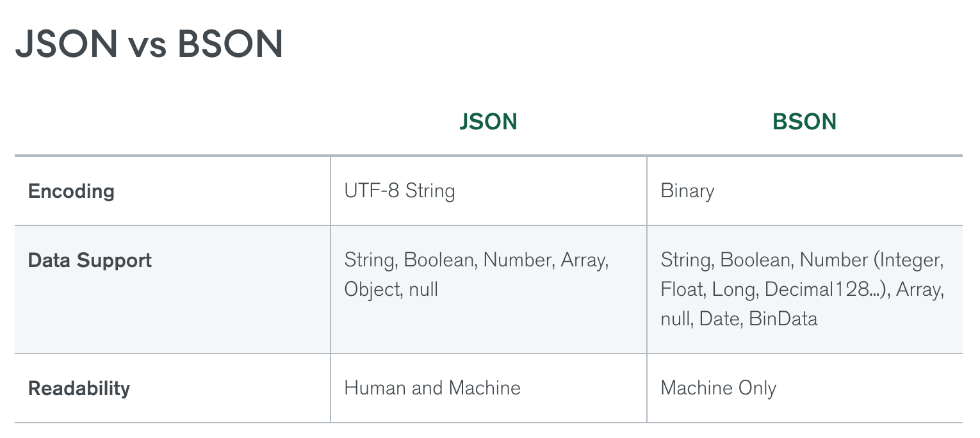Click "Number" in JSON data support cell

point(518,261)
